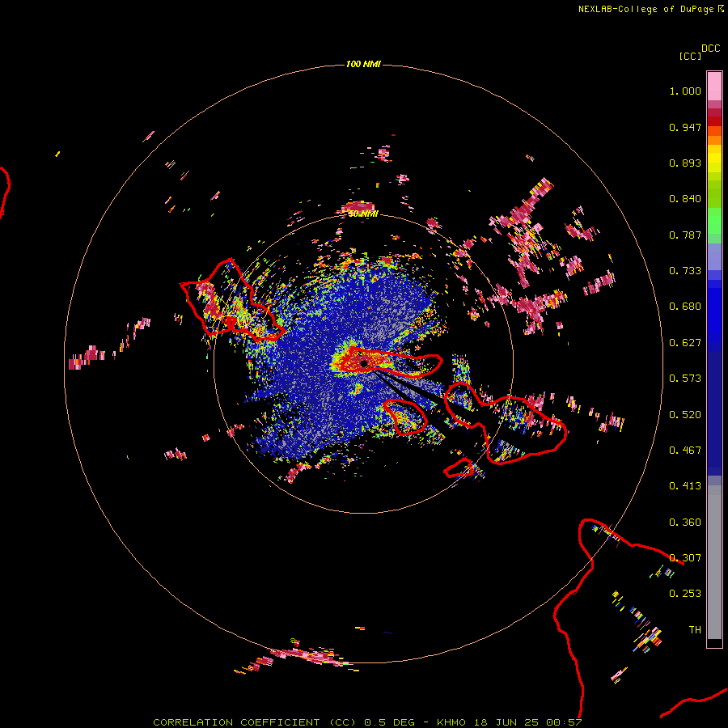Select the 0.413 scale value
The image size is (728, 728).
click(685, 486)
